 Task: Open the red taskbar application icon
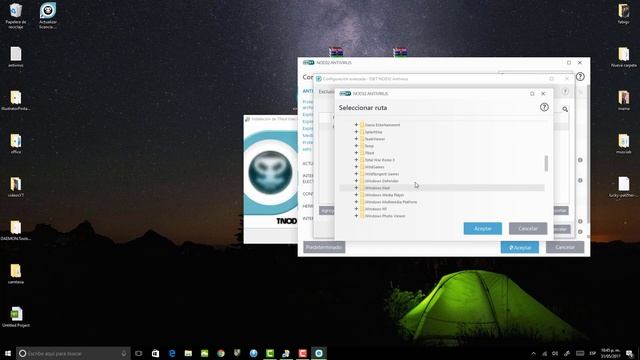(302, 353)
